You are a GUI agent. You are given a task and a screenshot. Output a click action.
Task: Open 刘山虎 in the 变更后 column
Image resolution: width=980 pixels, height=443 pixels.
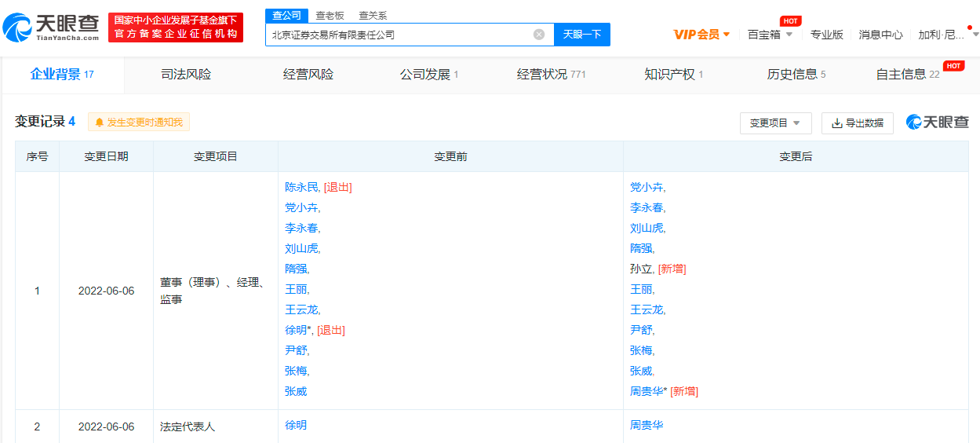pyautogui.click(x=647, y=228)
